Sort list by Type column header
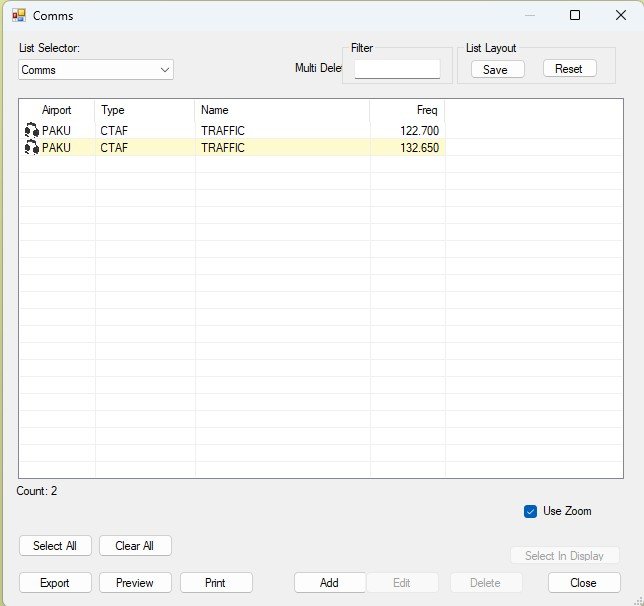The height and width of the screenshot is (606, 644). pos(144,110)
